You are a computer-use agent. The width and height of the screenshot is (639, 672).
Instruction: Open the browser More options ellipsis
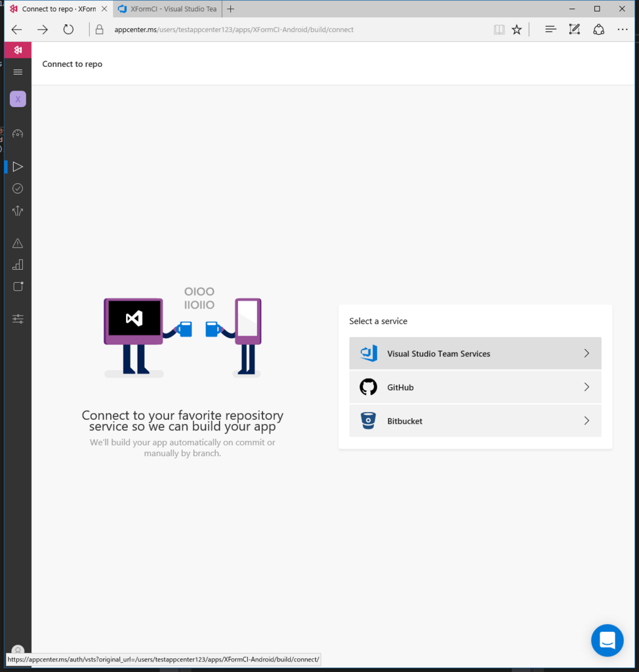[x=623, y=29]
